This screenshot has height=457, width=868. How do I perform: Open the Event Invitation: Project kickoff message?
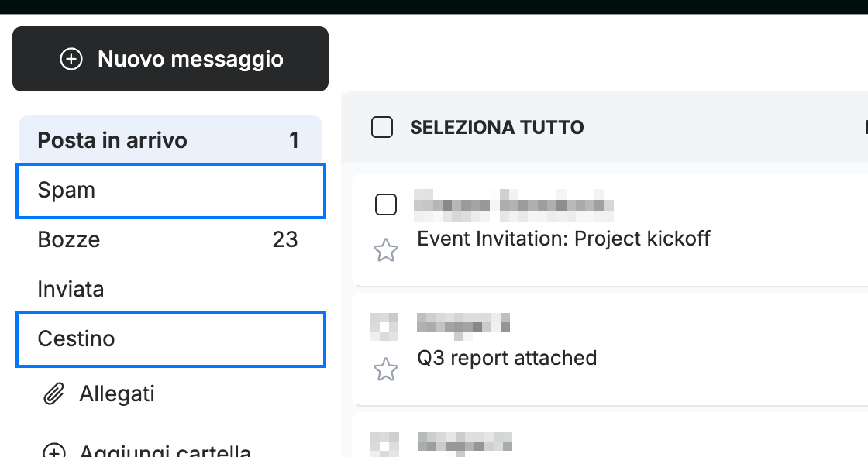pyautogui.click(x=563, y=239)
